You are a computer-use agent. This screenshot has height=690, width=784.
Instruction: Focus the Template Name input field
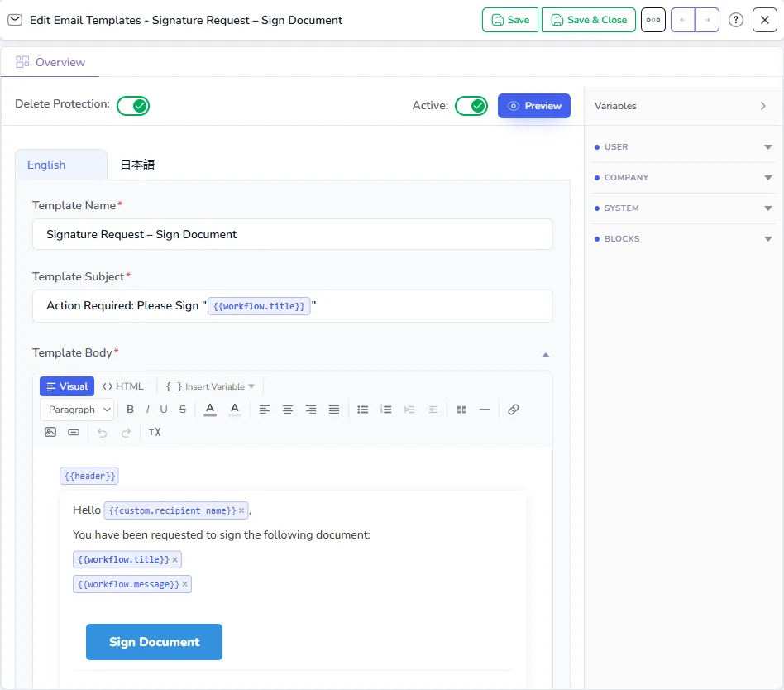click(x=293, y=234)
